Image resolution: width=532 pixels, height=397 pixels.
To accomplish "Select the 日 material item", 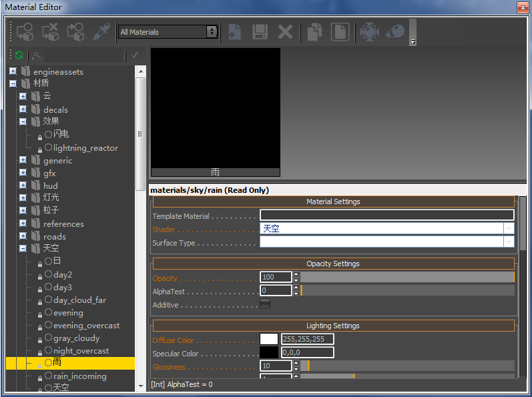I will point(57,261).
